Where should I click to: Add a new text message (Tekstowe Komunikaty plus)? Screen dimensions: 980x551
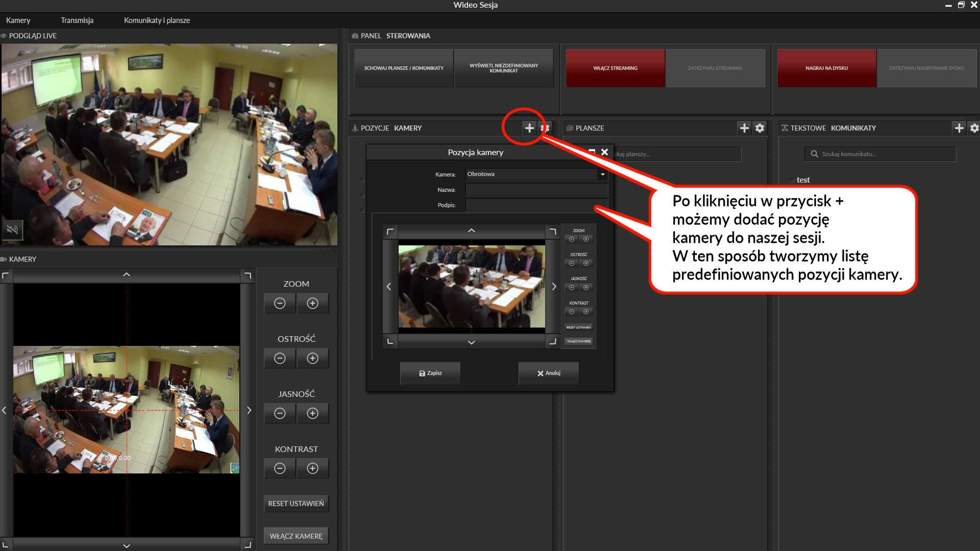pos(959,128)
